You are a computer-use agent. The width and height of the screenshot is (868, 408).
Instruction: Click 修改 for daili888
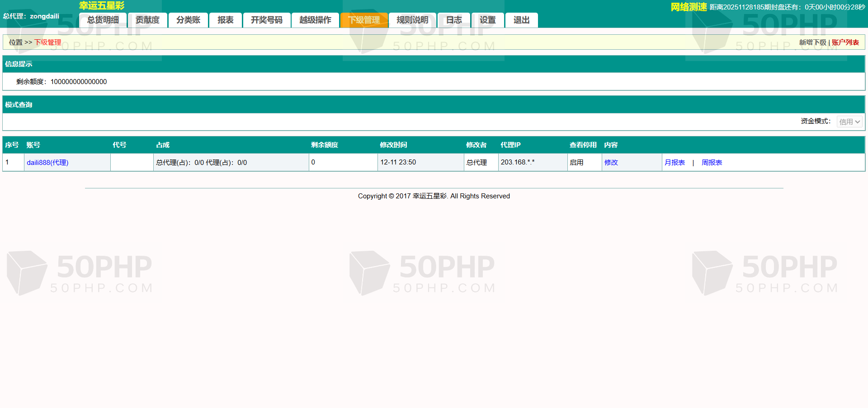pyautogui.click(x=611, y=163)
